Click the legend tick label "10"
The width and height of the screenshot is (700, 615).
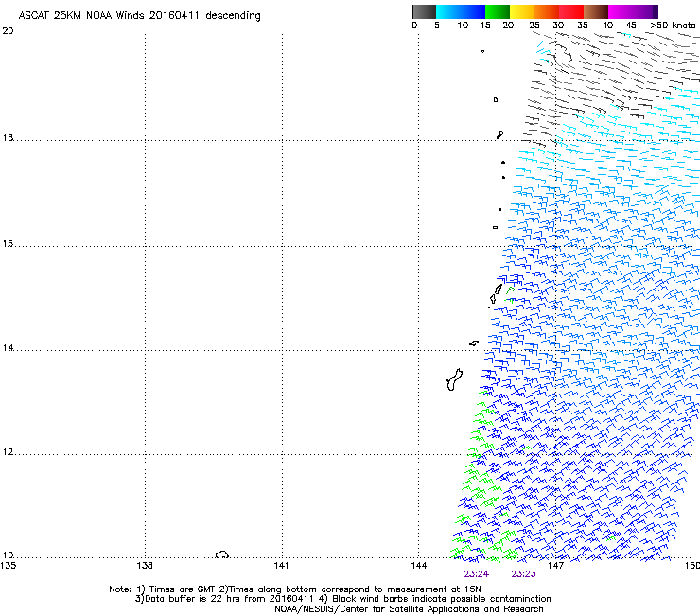pos(463,26)
